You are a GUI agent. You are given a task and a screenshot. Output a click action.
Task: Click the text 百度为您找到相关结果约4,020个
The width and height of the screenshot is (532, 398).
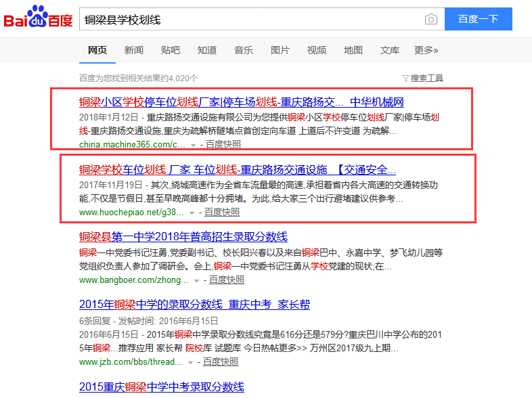click(139, 79)
